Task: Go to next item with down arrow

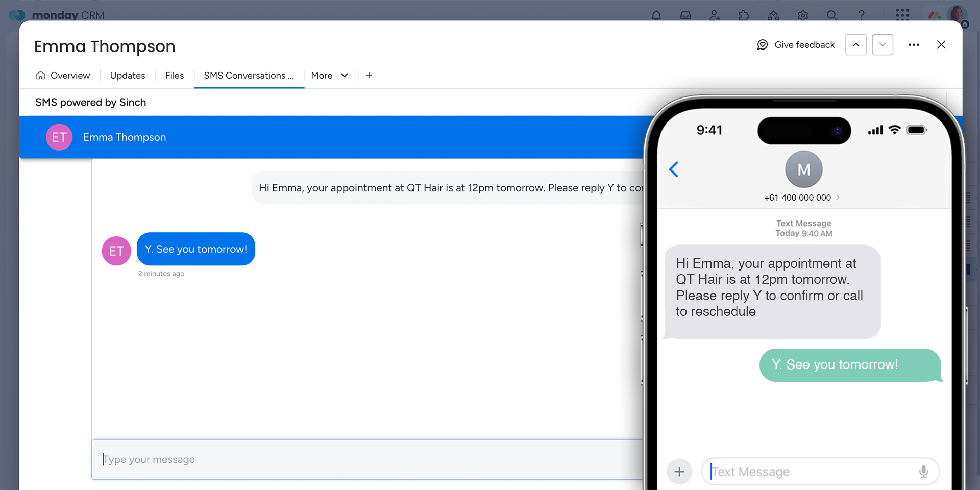Action: tap(883, 45)
